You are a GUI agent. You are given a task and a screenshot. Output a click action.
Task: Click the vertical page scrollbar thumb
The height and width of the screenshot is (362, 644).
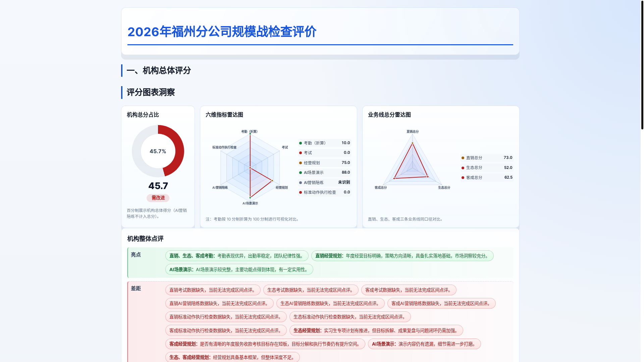(x=642, y=65)
